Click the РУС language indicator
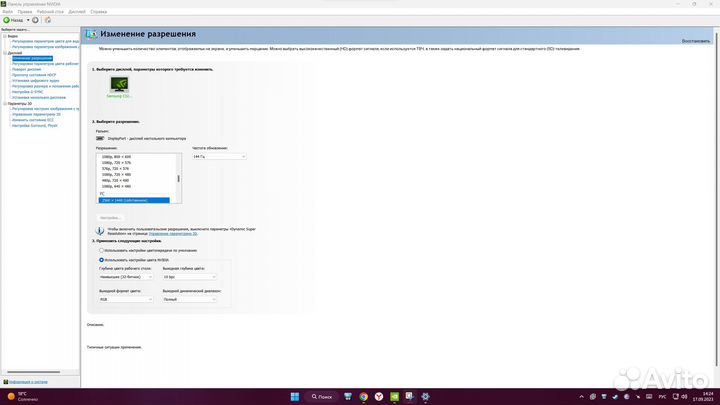720x405 pixels. 662,397
